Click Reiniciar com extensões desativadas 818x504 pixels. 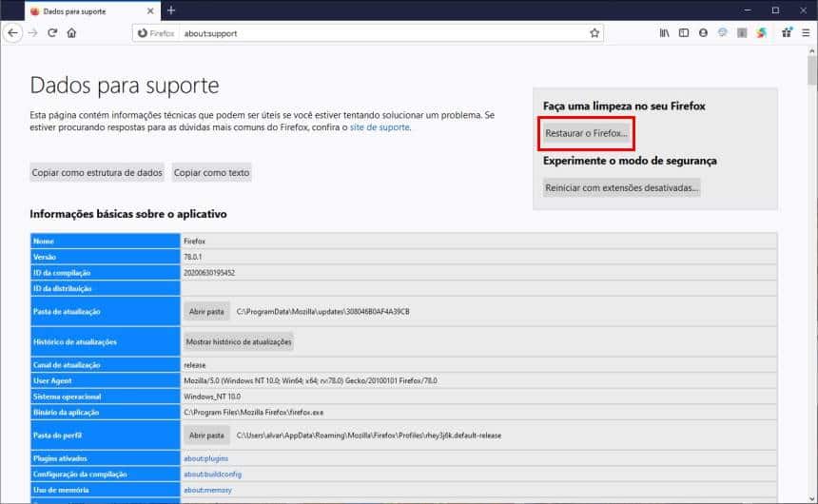[621, 188]
